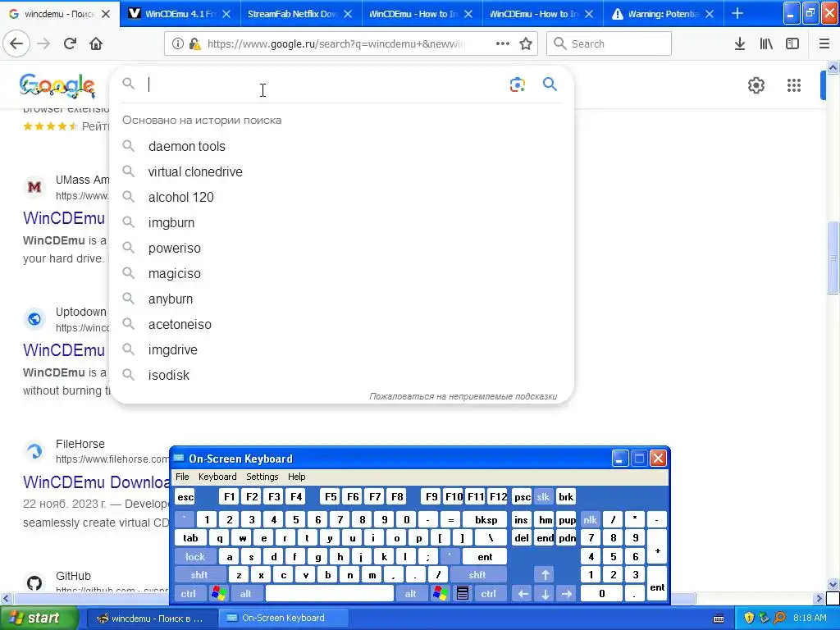This screenshot has width=840, height=630.
Task: Select the 'acetoneiso' suggestion
Action: (342, 325)
